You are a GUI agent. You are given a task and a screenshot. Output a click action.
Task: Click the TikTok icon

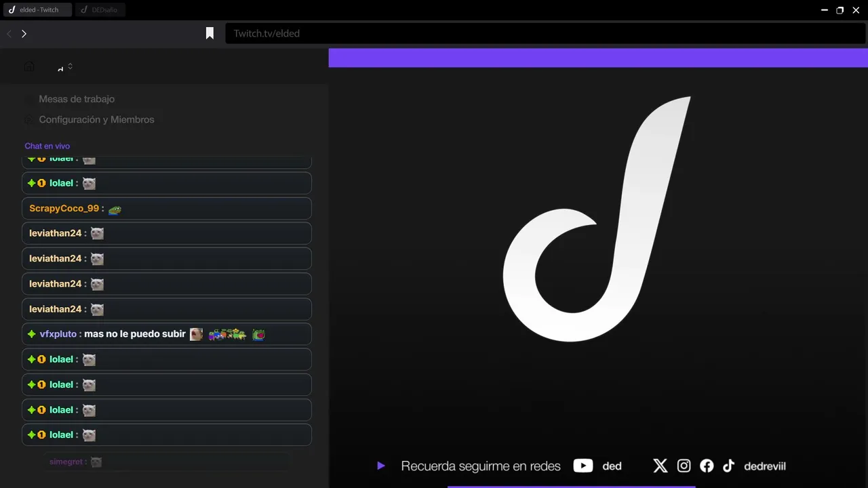[x=728, y=466]
